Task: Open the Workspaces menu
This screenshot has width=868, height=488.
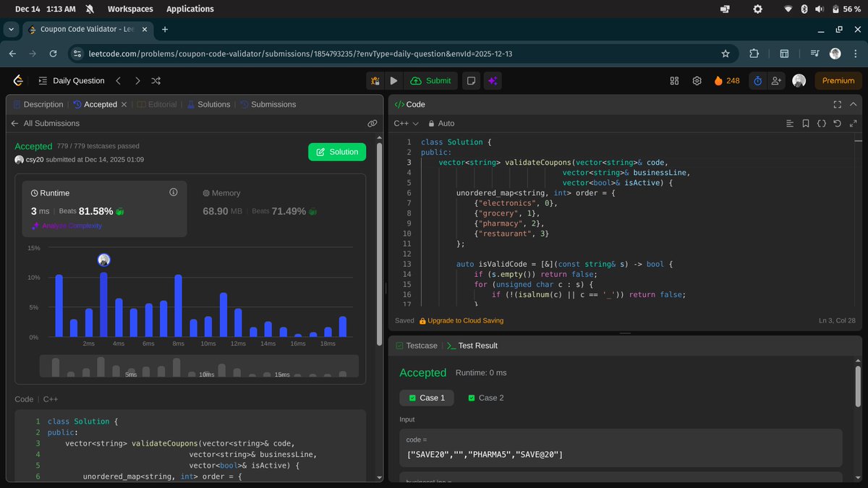Action: [x=130, y=9]
